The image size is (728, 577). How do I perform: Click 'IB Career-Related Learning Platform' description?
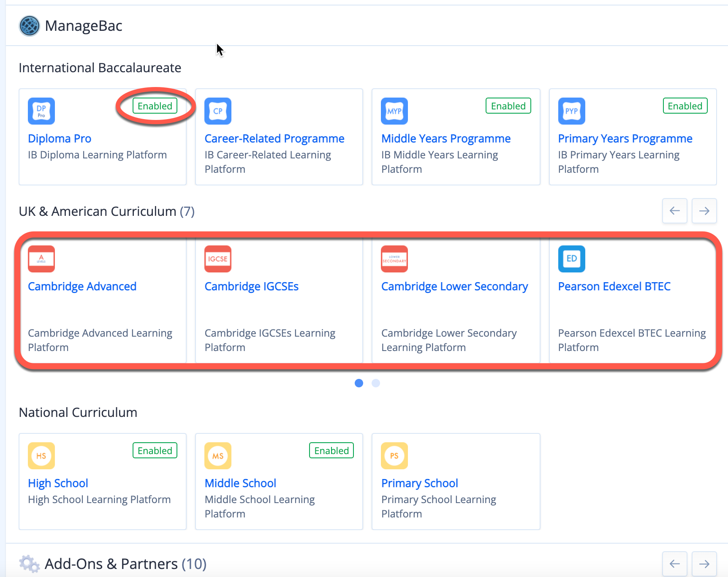coord(268,162)
